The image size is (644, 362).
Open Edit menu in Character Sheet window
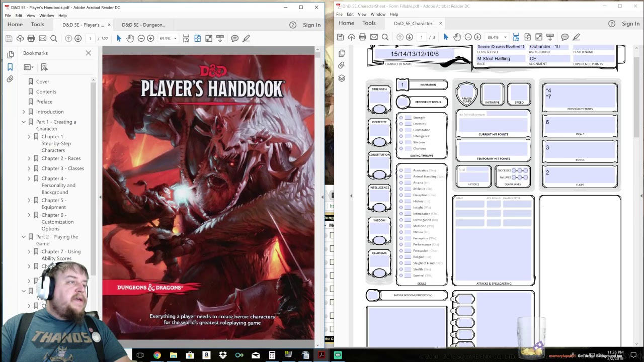350,14
